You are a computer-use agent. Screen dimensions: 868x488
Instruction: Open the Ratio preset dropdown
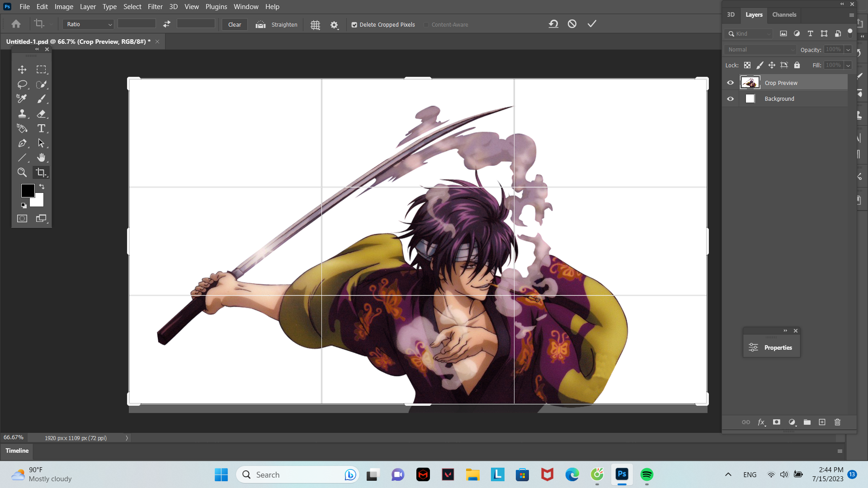click(x=88, y=24)
